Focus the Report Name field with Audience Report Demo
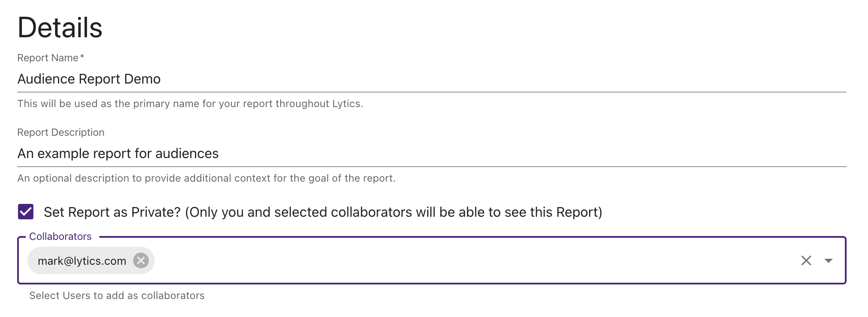The image size is (868, 317). (x=432, y=79)
